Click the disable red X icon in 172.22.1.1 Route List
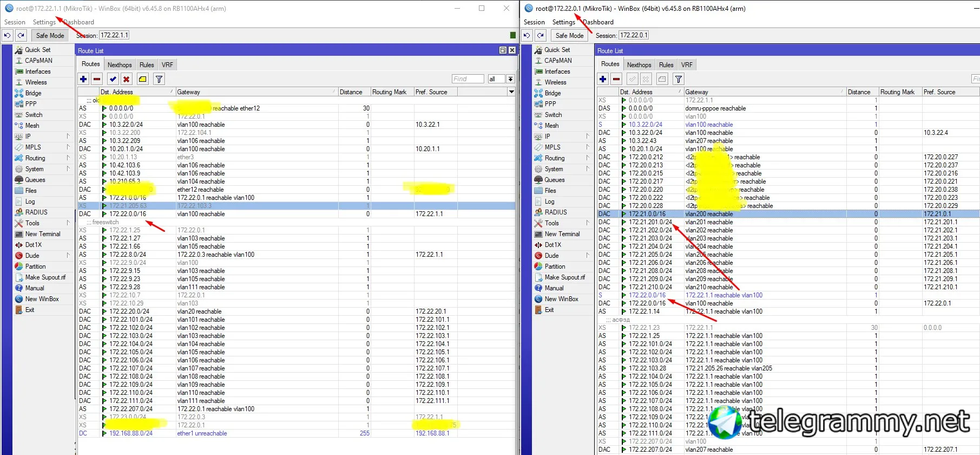This screenshot has width=980, height=455. [126, 79]
